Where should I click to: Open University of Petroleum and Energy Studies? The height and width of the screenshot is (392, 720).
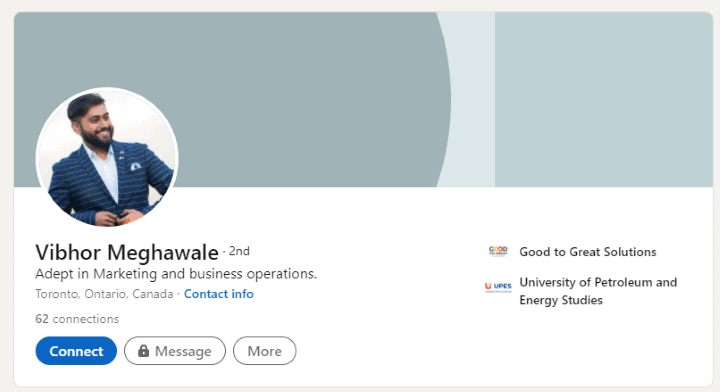[598, 291]
